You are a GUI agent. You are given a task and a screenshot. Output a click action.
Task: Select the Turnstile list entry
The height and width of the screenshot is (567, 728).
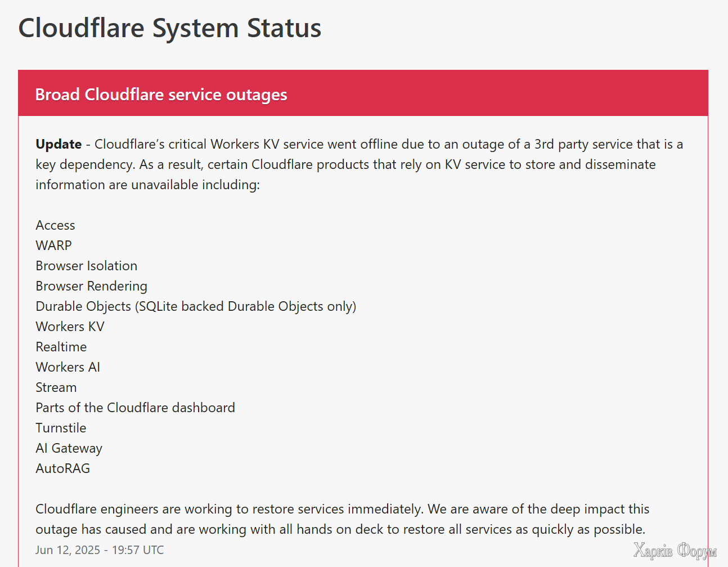coord(61,428)
